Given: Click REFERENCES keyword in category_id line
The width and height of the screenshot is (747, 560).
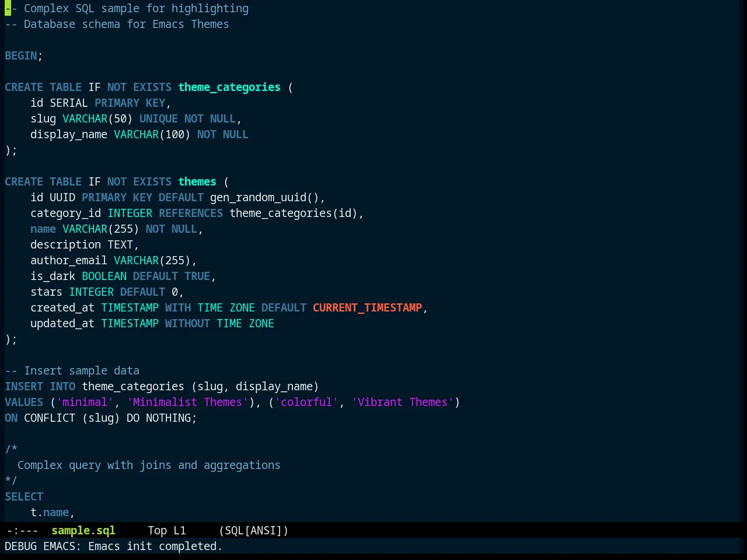Looking at the screenshot, I should pos(191,213).
